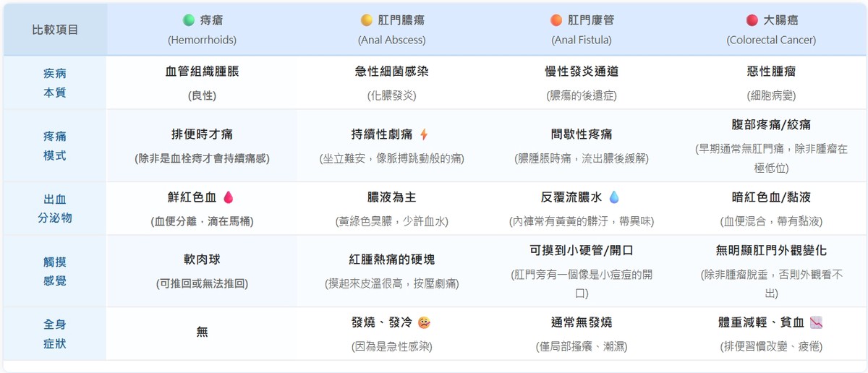868x373 pixels.
Task: Select the 觸摸感覺 row label
Action: tap(55, 271)
